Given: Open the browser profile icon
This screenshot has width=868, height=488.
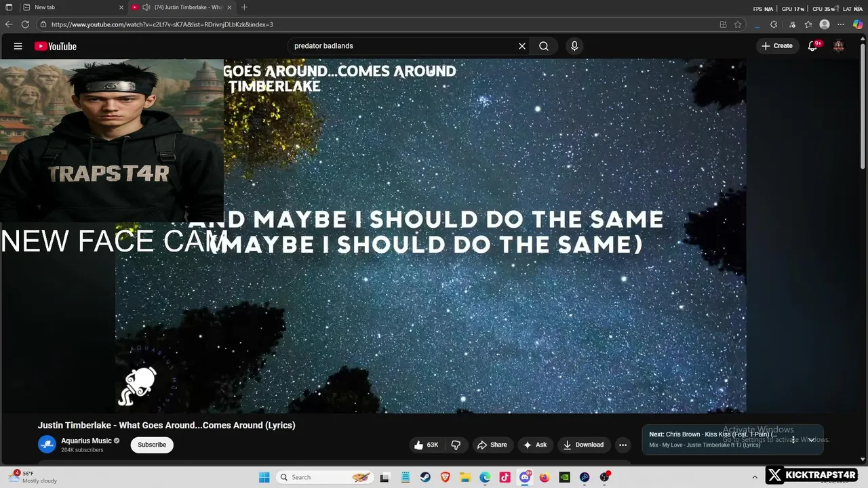Looking at the screenshot, I should coord(825,24).
